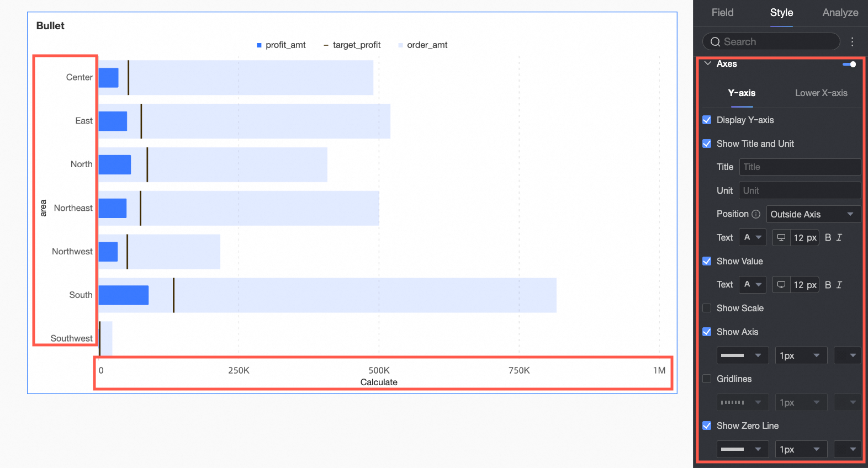This screenshot has width=868, height=468.
Task: Uncheck Show Axis checkbox
Action: [707, 332]
